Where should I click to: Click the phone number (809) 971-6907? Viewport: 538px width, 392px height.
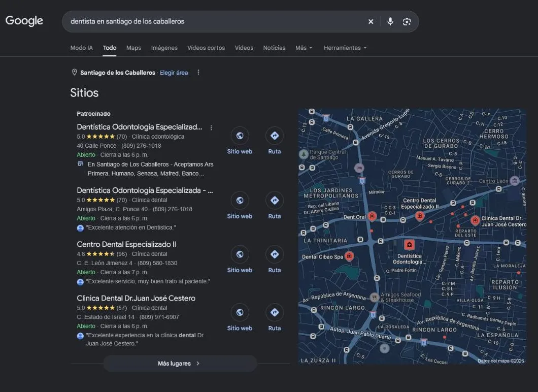[159, 317]
